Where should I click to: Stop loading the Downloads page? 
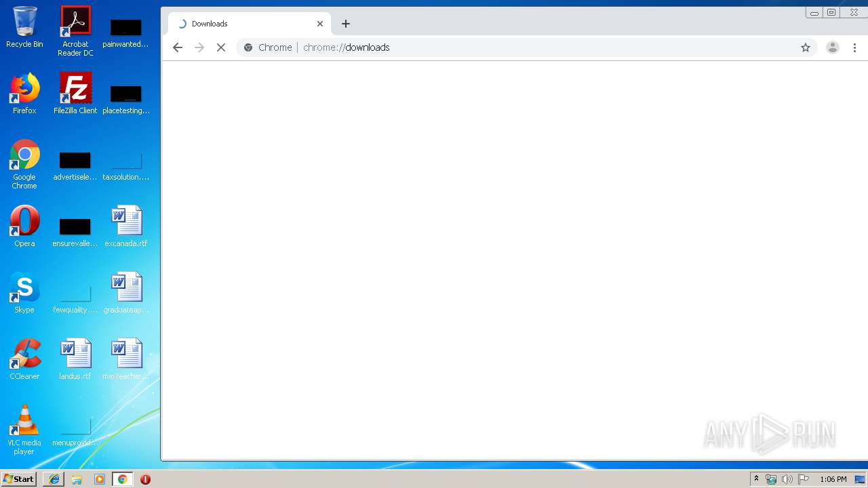click(x=221, y=47)
